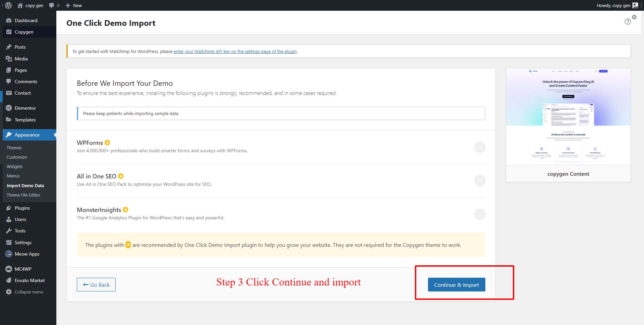Click the Contact envelope icon
Image resolution: width=644 pixels, height=325 pixels.
9,93
